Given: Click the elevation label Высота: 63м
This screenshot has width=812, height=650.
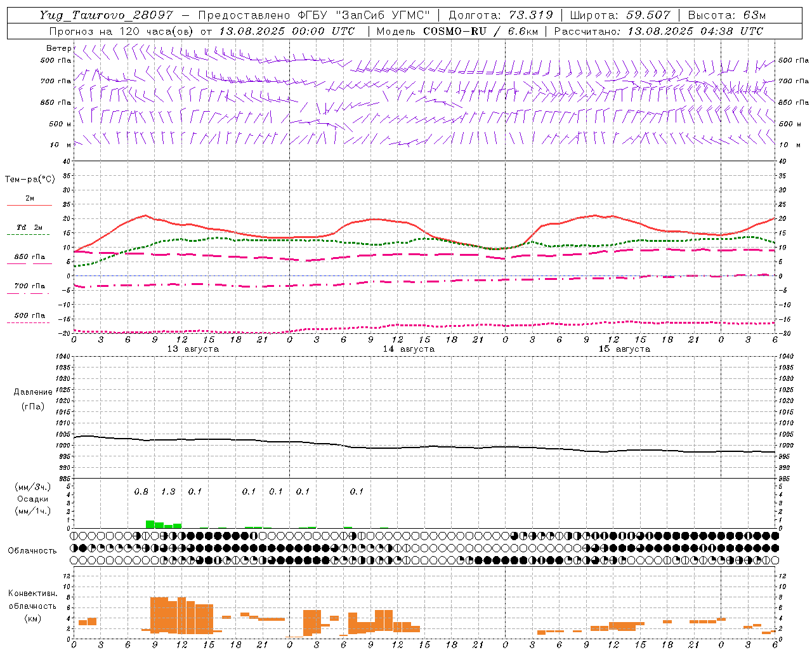Looking at the screenshot, I should pyautogui.click(x=727, y=15).
